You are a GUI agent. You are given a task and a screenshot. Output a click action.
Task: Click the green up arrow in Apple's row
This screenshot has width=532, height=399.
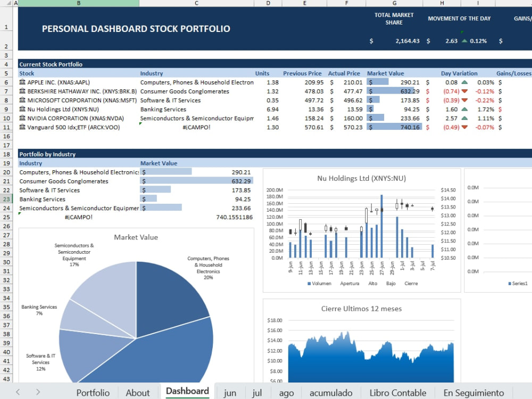pyautogui.click(x=464, y=82)
